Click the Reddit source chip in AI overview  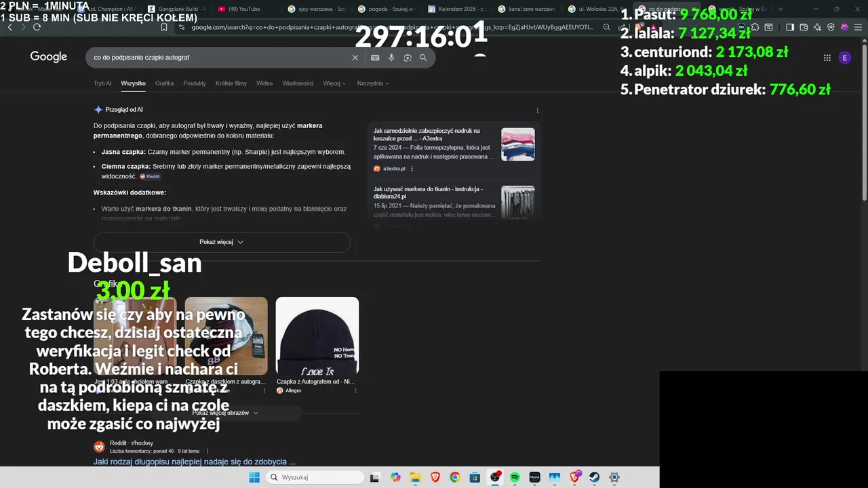pyautogui.click(x=150, y=176)
